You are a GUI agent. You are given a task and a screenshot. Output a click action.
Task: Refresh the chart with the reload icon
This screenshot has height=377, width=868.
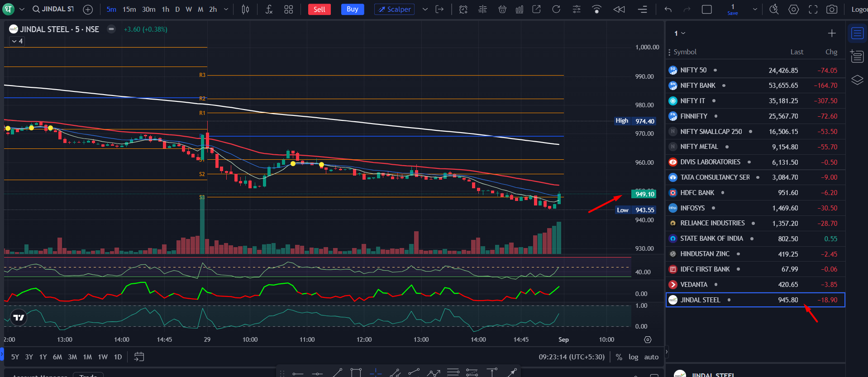point(556,9)
